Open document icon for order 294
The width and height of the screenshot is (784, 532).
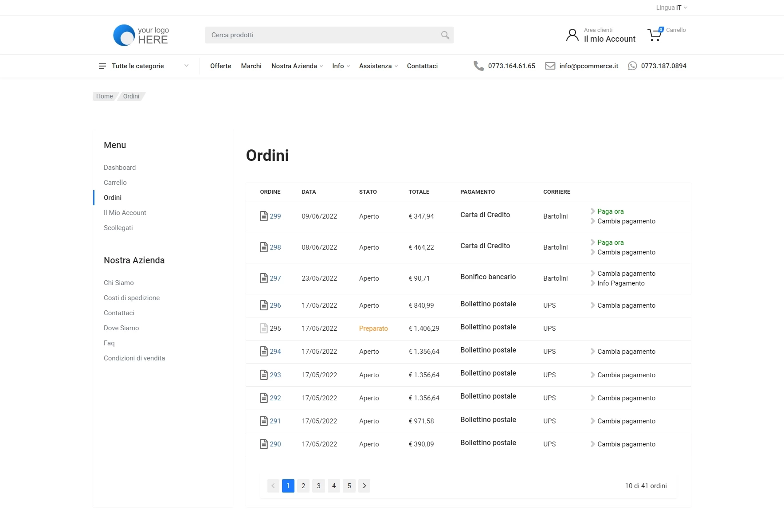[x=264, y=352]
